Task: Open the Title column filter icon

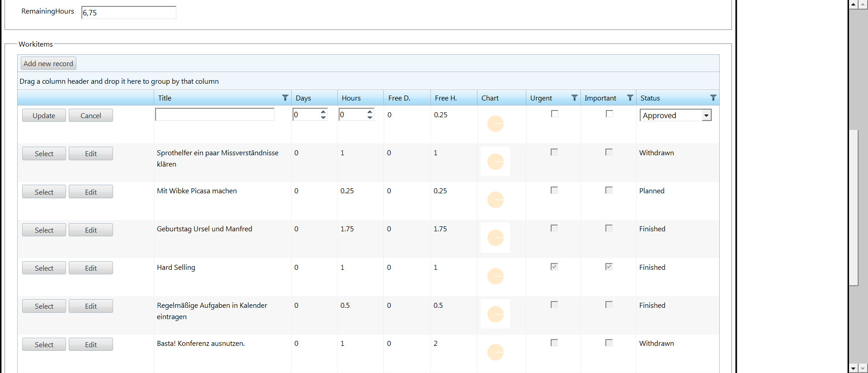Action: tap(285, 98)
